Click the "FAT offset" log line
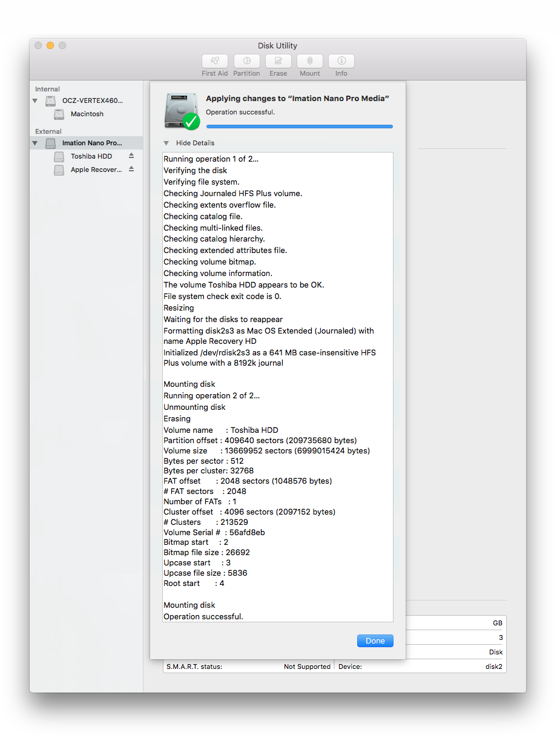 (248, 481)
